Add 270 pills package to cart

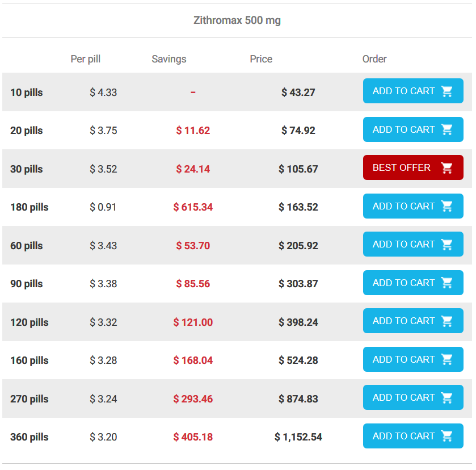(x=412, y=398)
